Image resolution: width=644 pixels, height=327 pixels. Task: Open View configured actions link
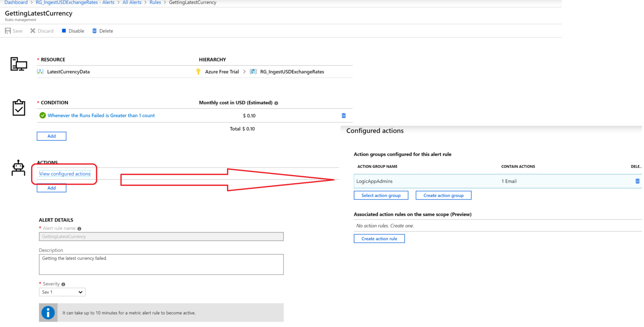[x=65, y=174]
